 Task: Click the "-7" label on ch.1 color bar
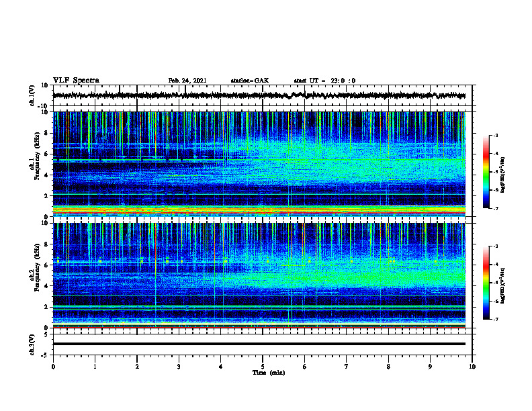(495, 208)
